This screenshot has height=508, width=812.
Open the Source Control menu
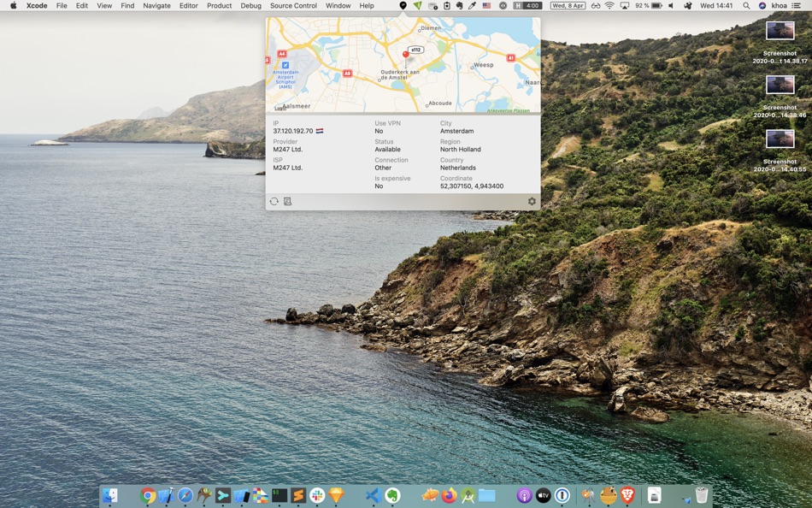click(x=293, y=6)
